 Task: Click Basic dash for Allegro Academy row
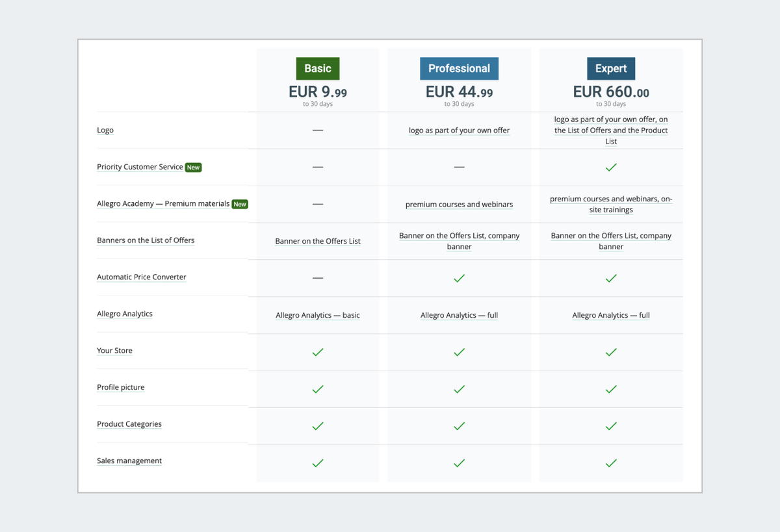tap(318, 204)
